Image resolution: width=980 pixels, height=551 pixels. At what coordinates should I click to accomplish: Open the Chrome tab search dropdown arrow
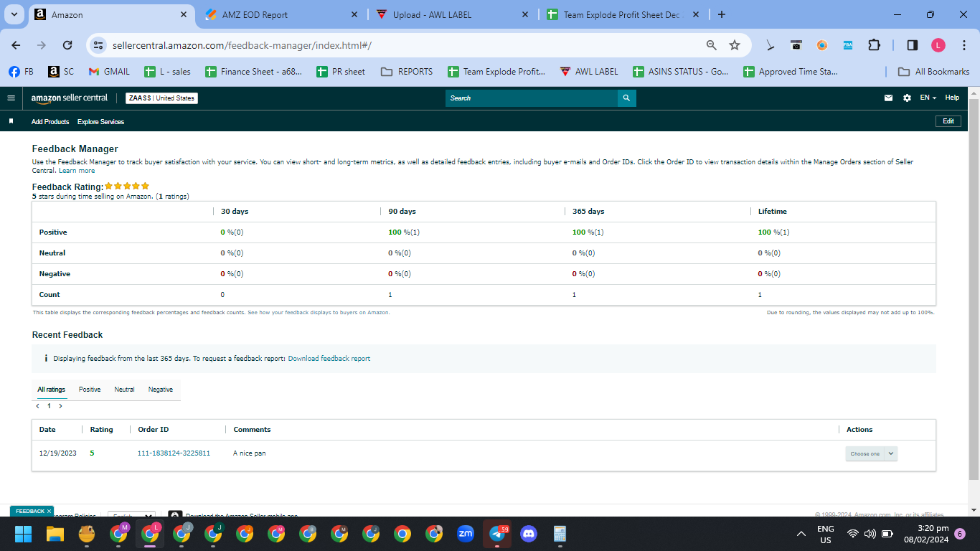click(x=14, y=14)
